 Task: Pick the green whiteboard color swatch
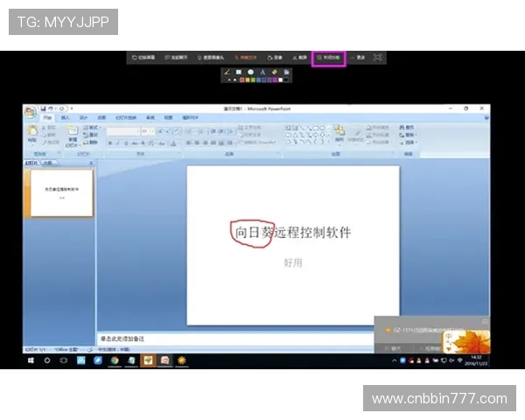click(253, 80)
